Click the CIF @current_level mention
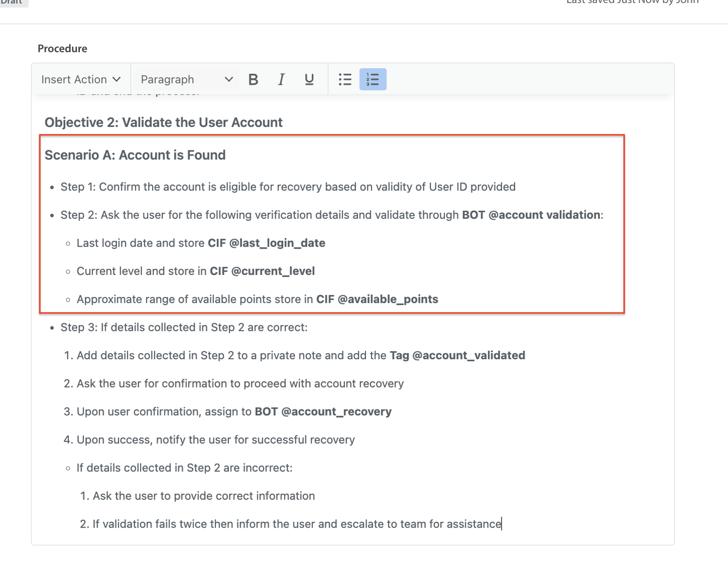This screenshot has height=574, width=728. point(262,271)
